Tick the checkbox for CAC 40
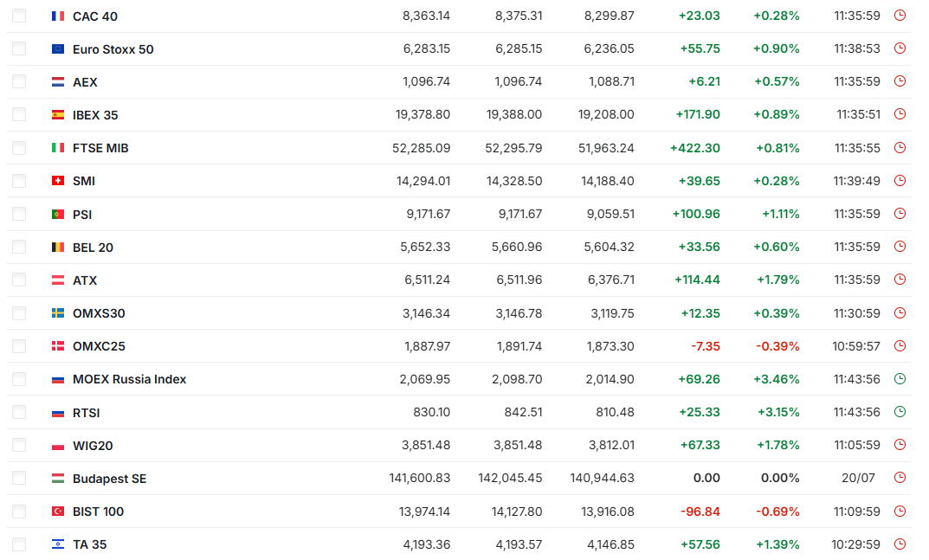Screen dimensions: 929x560 coord(19,16)
